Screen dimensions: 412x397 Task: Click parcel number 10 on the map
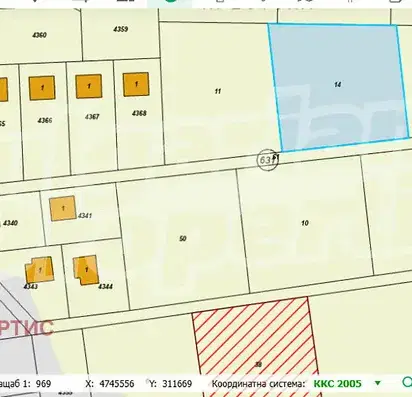pos(305,223)
